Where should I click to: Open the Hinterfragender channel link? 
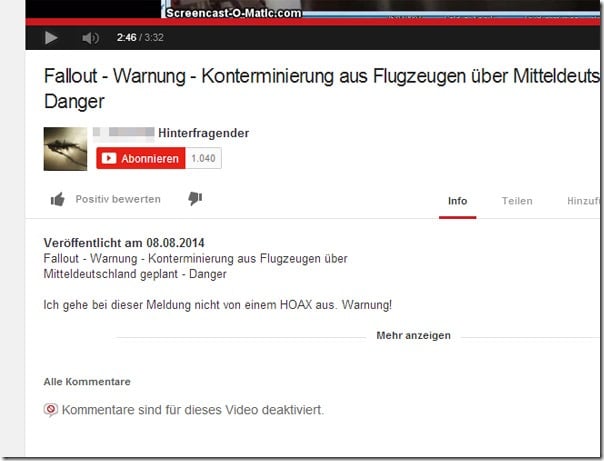click(x=203, y=133)
